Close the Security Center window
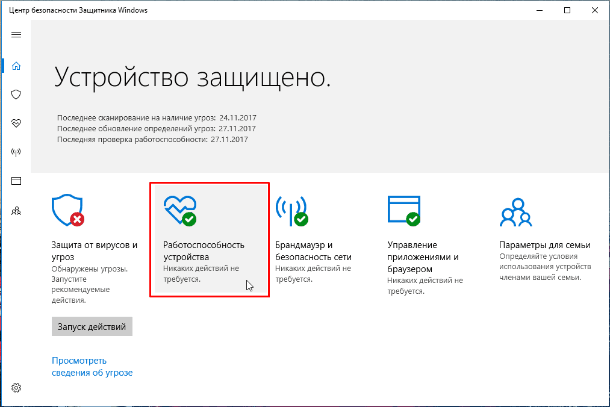Screen dimensions: 610x407 [595, 11]
